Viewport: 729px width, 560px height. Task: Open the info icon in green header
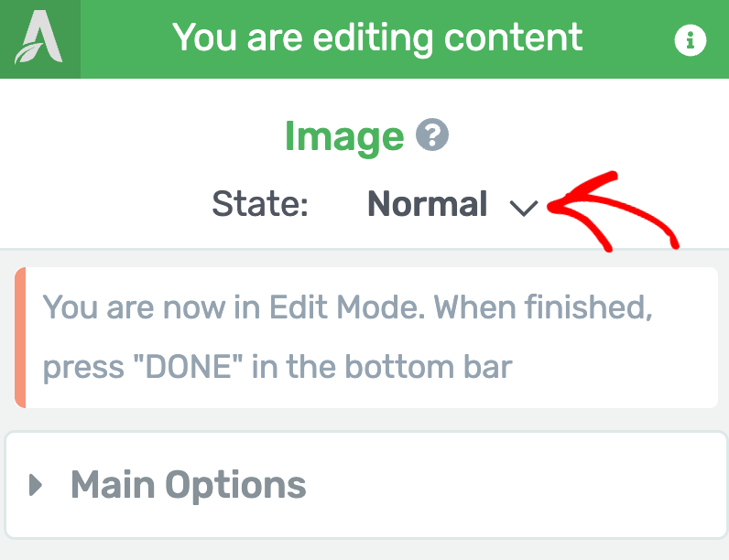(x=690, y=40)
